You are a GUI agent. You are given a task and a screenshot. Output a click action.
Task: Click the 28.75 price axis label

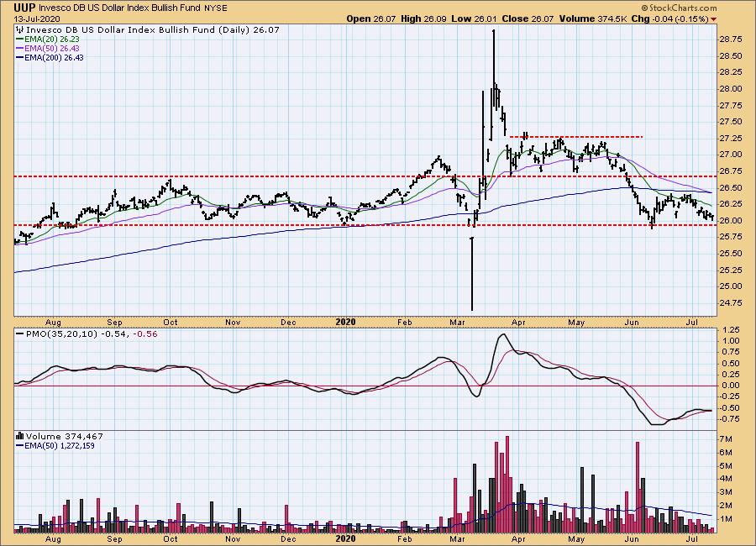731,39
